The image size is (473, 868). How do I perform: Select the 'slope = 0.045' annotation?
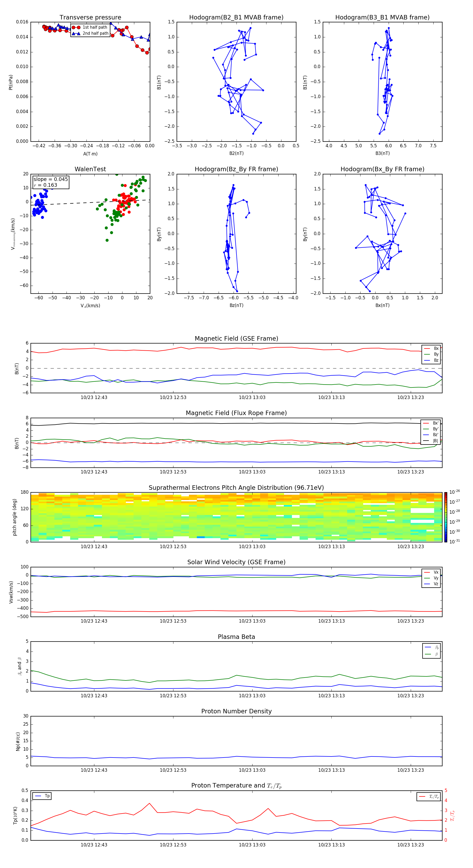coord(50,179)
